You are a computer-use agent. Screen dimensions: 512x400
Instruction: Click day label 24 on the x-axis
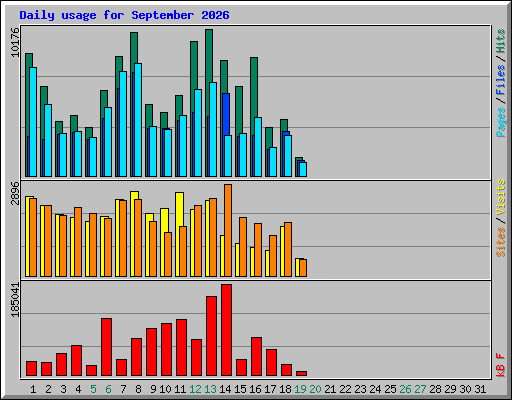pyautogui.click(x=375, y=389)
